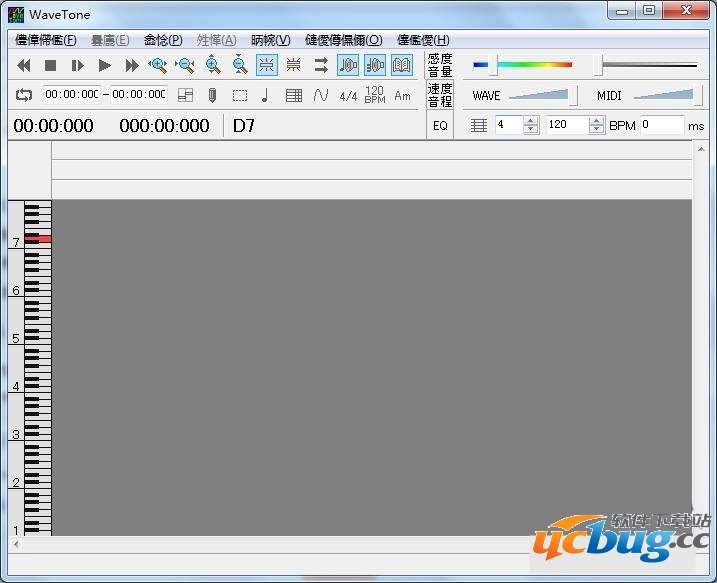Select the dotted rectangle selection tool
The image size is (717, 583).
click(x=240, y=95)
